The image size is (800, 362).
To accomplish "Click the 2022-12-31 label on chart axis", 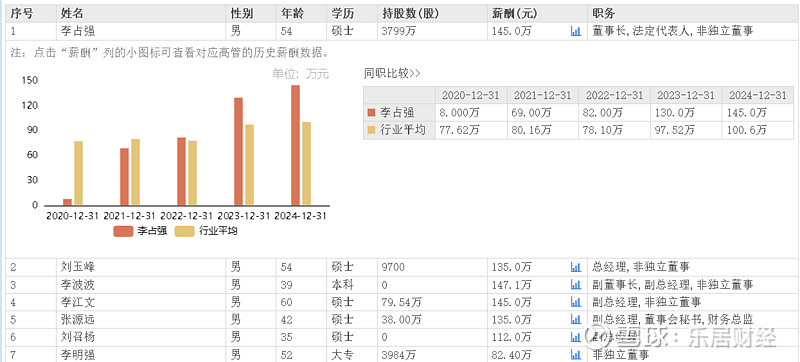I will [186, 216].
